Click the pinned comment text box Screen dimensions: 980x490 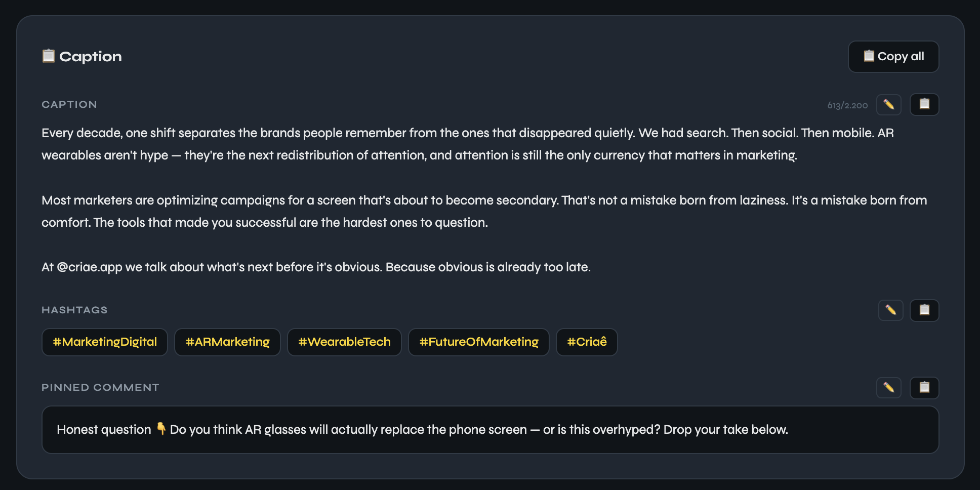pos(490,430)
